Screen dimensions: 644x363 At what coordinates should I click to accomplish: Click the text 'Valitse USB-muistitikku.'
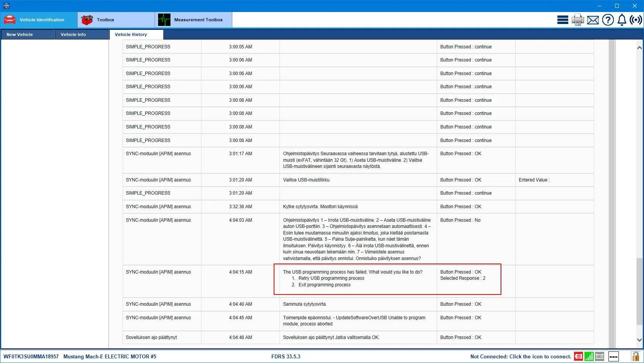tap(307, 180)
